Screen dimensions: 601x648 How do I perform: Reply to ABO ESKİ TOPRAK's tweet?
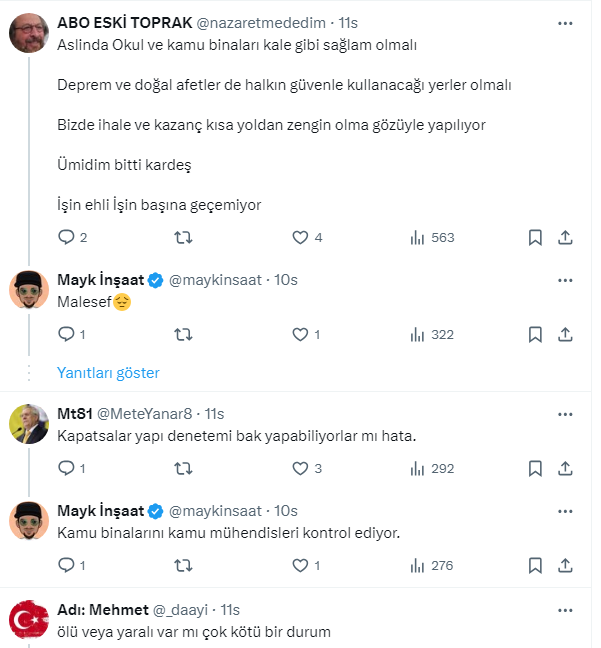pos(67,237)
